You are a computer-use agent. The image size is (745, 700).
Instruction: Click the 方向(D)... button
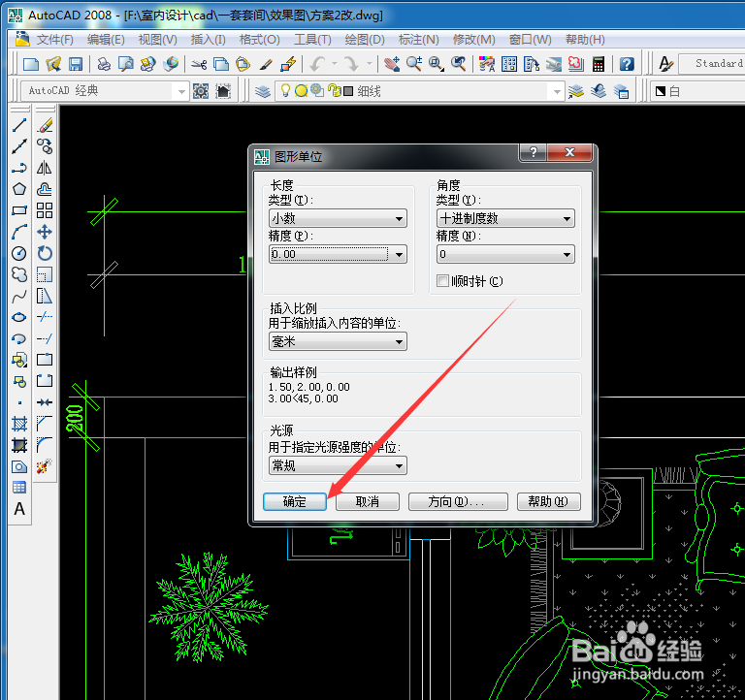click(458, 501)
